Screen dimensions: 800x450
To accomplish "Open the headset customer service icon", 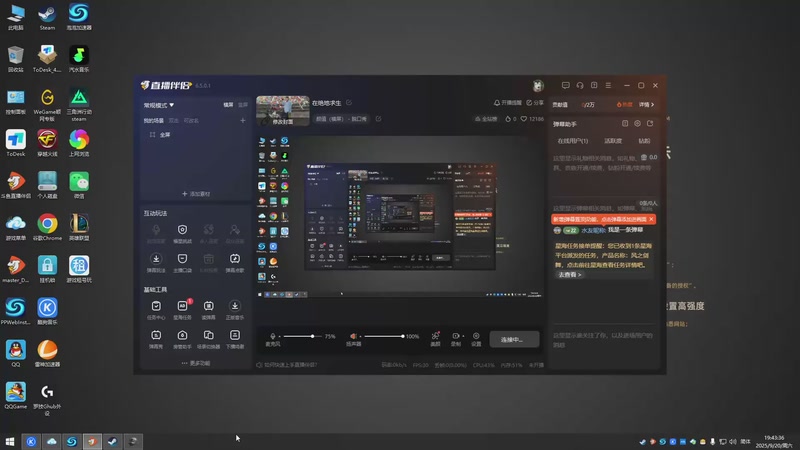I will point(580,85).
